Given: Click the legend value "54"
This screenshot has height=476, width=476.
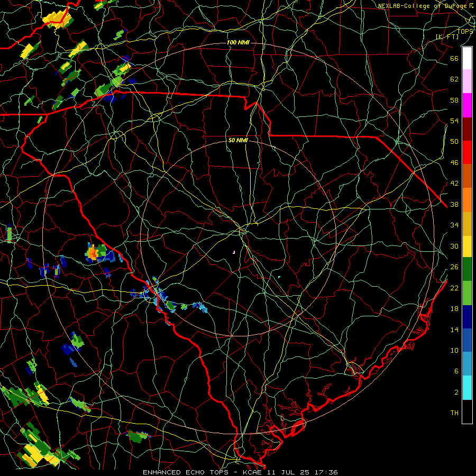Looking at the screenshot, I should click(454, 121).
